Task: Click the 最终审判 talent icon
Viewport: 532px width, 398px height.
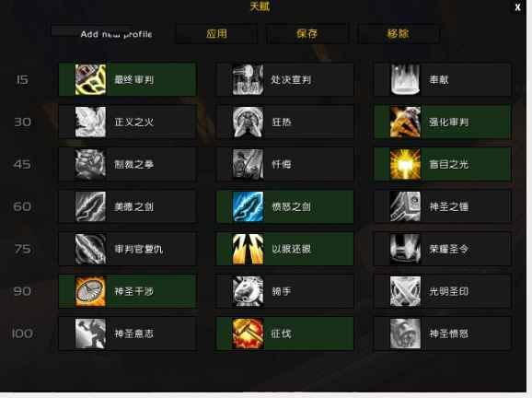Action: point(90,80)
